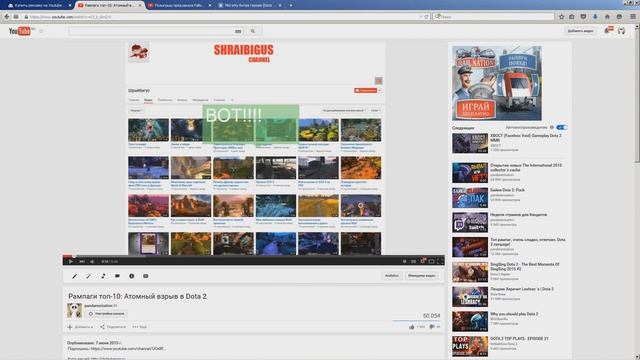The image size is (640, 360).
Task: Open the cards info circle icon
Action: (131, 276)
